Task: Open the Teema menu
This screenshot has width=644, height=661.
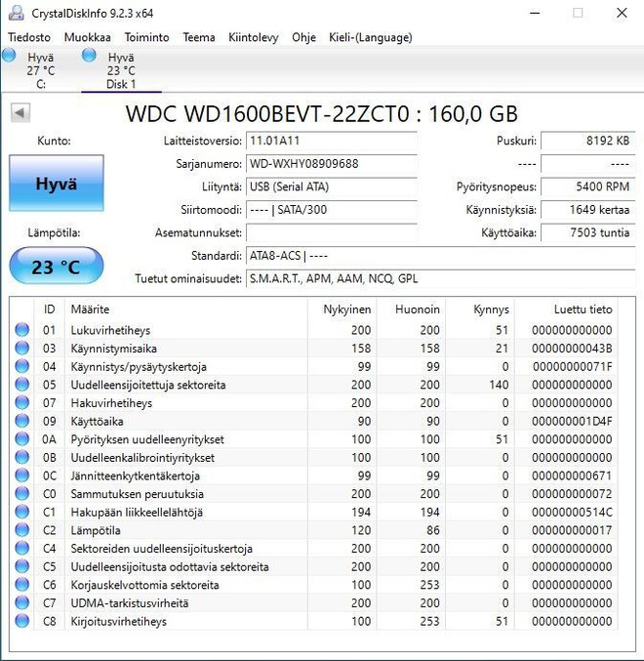Action: [x=199, y=37]
